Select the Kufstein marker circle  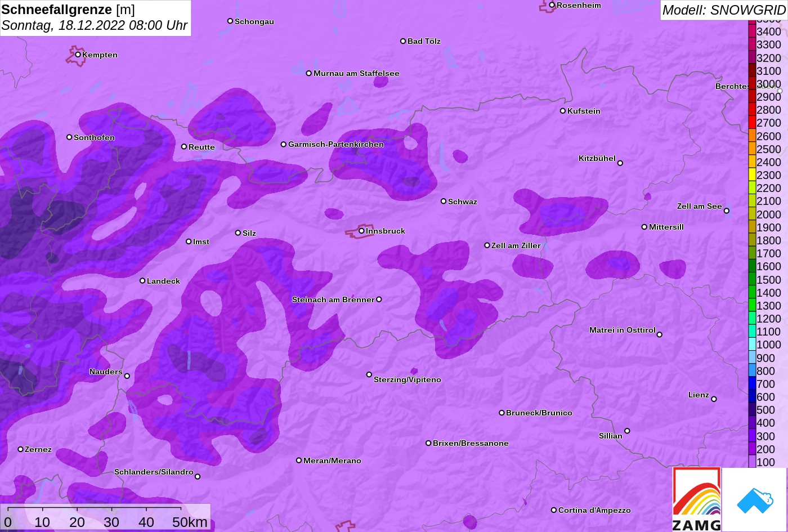point(563,111)
